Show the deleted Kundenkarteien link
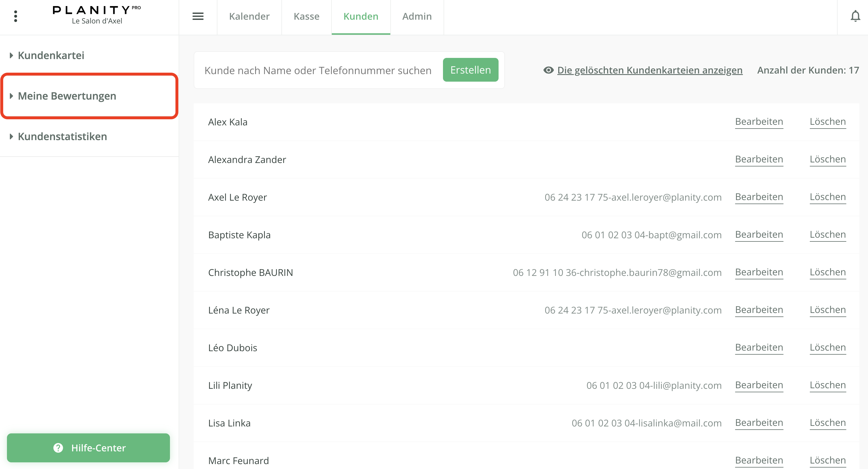This screenshot has height=469, width=868. 649,70
